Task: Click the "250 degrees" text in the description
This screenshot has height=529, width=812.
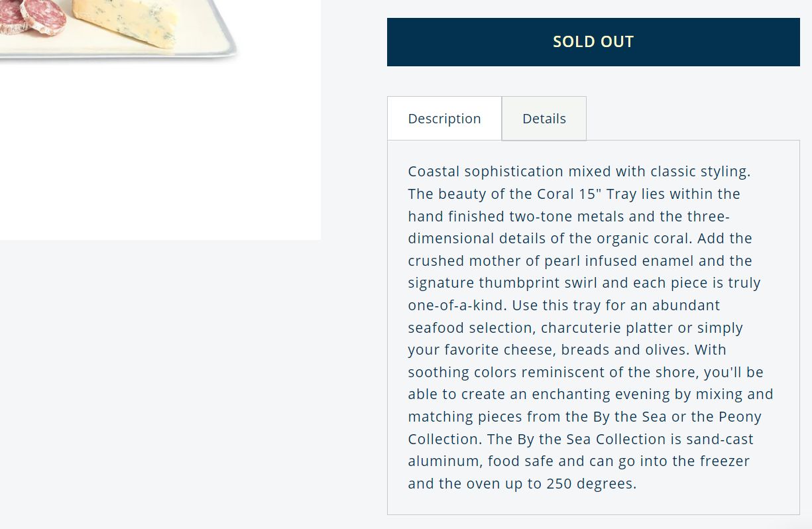Action: click(x=591, y=484)
